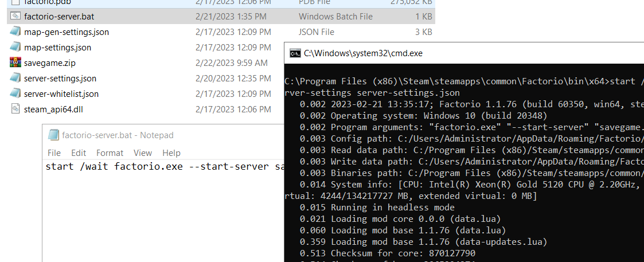Screen dimensions: 644x262
Task: Click the map-gen-settings.json file icon
Action: [x=15, y=32]
